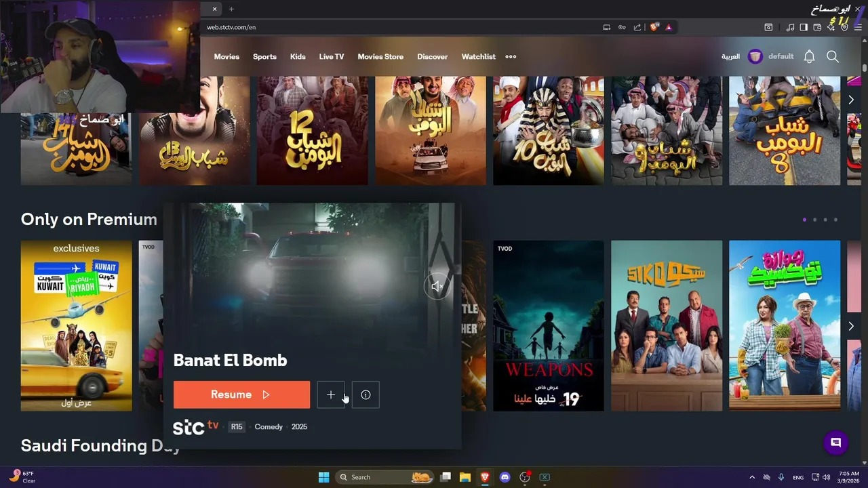The height and width of the screenshot is (488, 868).
Task: Open the Weapons movie poster
Action: 549,326
